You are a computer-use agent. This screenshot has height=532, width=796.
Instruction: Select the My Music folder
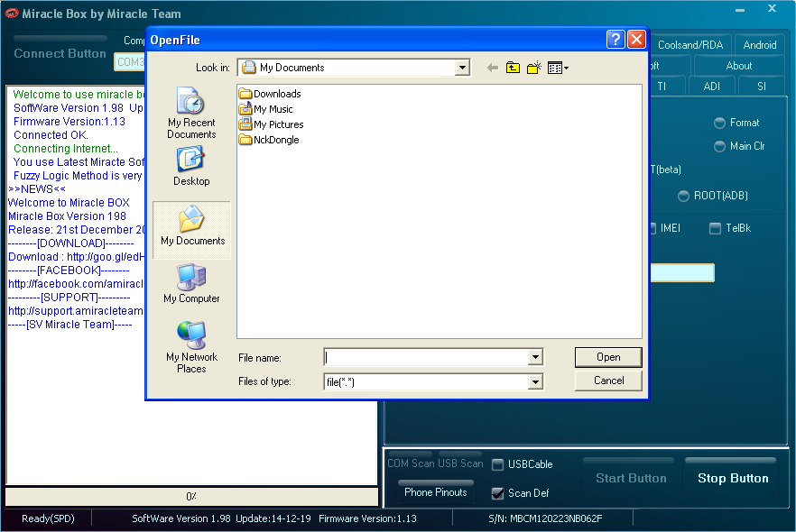pos(266,109)
